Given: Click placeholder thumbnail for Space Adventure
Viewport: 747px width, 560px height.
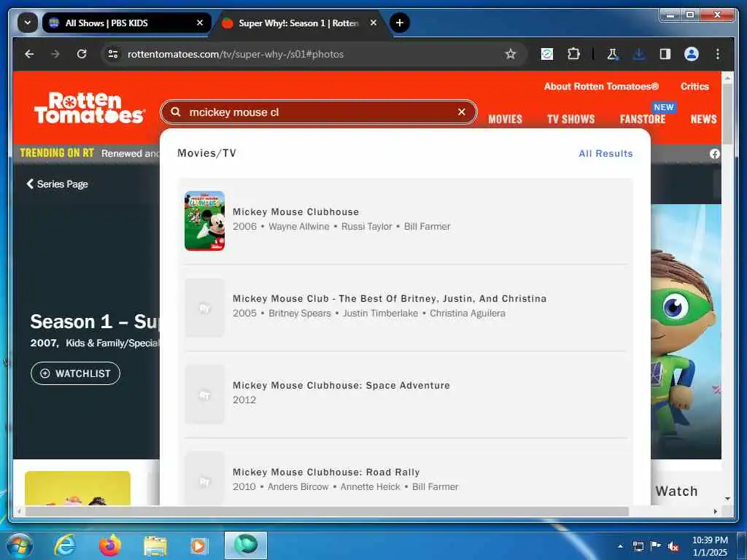Looking at the screenshot, I should click(204, 394).
